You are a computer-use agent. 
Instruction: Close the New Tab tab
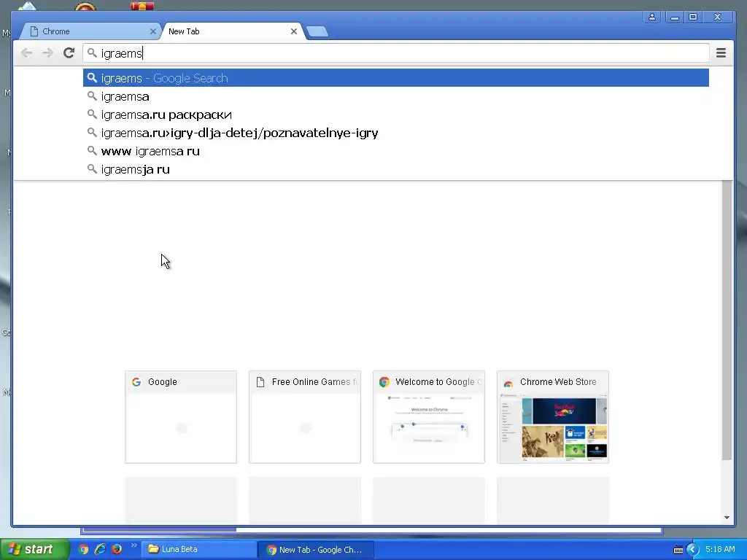pyautogui.click(x=294, y=31)
